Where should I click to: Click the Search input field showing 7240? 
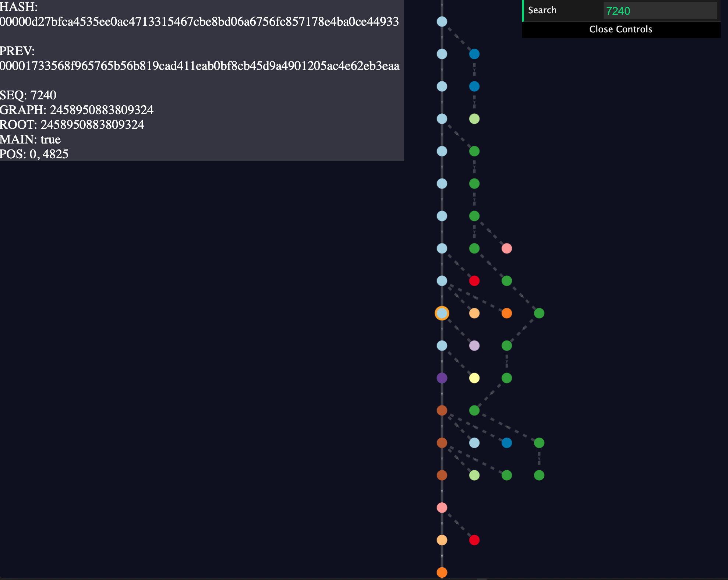(660, 11)
